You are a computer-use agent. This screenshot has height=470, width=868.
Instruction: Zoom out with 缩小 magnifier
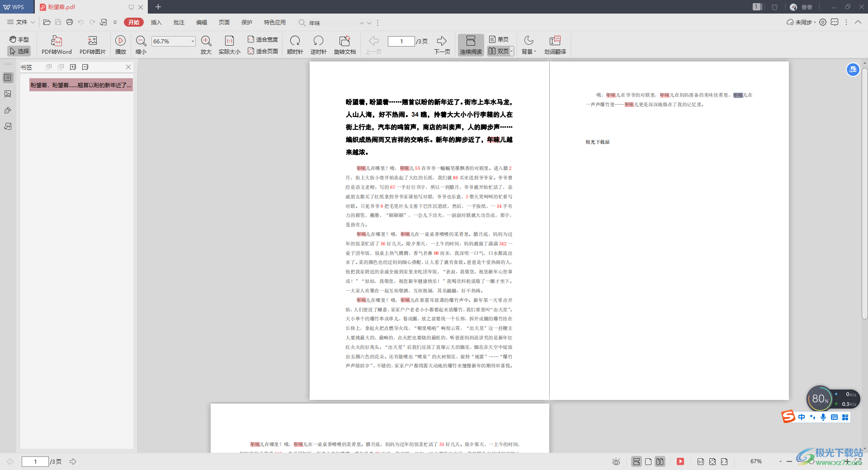(141, 45)
